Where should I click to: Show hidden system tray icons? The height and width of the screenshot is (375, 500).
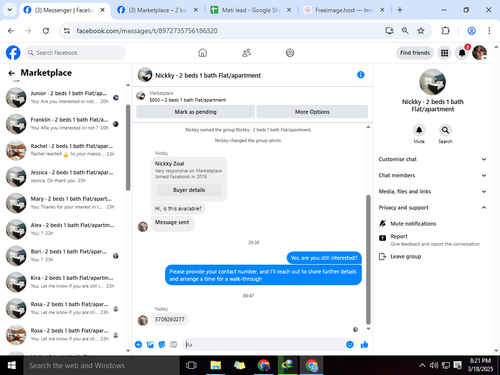(422, 365)
